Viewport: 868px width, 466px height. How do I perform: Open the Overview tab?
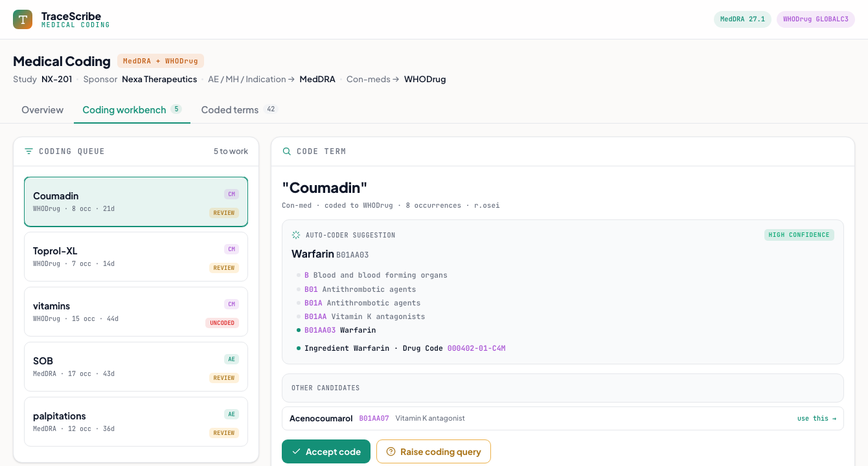[42, 110]
